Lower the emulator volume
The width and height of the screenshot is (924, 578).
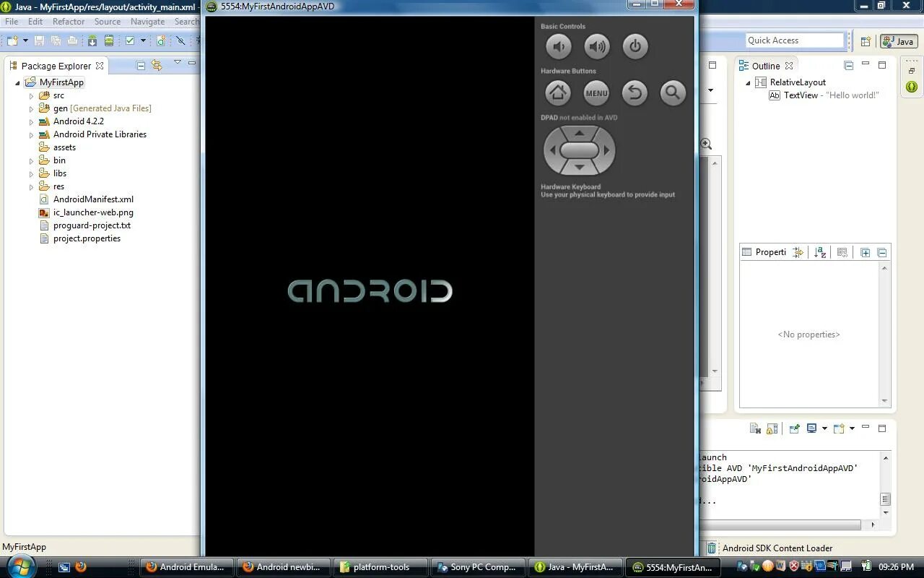558,47
